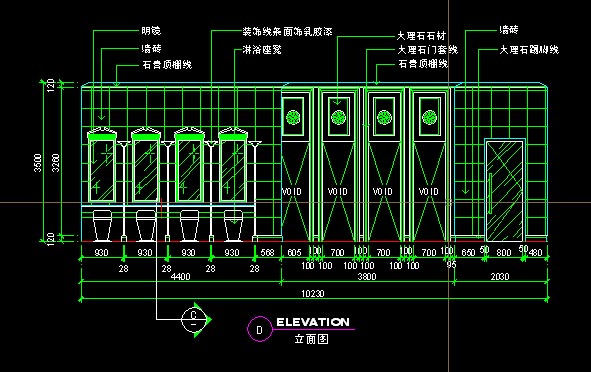Select the green circular ornament on leftmost door
The width and height of the screenshot is (591, 372).
coord(293,117)
